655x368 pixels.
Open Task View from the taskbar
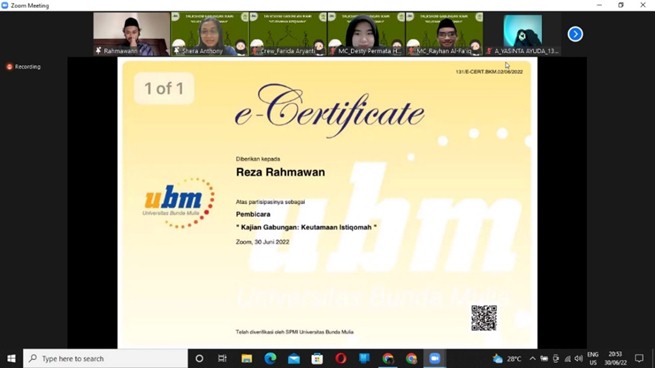point(222,358)
